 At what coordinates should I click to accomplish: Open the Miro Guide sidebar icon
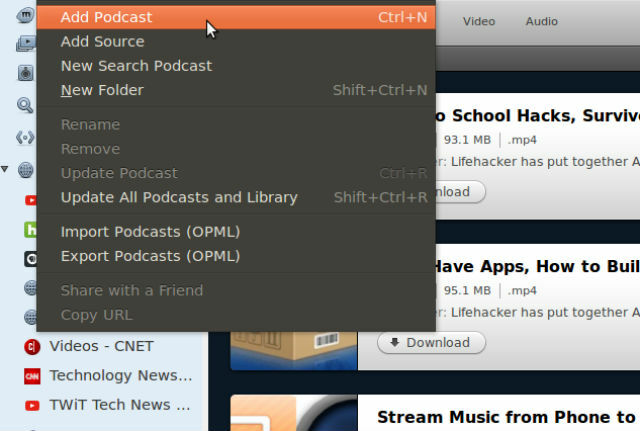tap(26, 16)
